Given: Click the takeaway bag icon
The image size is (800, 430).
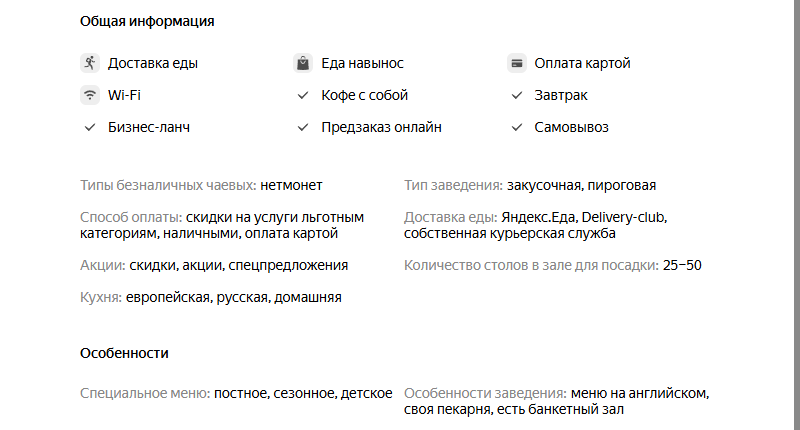Looking at the screenshot, I should click(x=303, y=63).
